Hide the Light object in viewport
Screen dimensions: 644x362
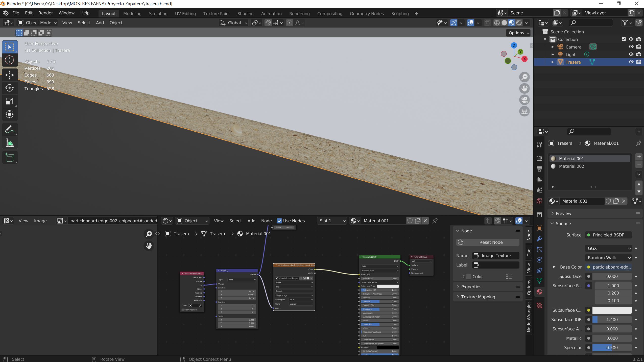[x=631, y=54]
